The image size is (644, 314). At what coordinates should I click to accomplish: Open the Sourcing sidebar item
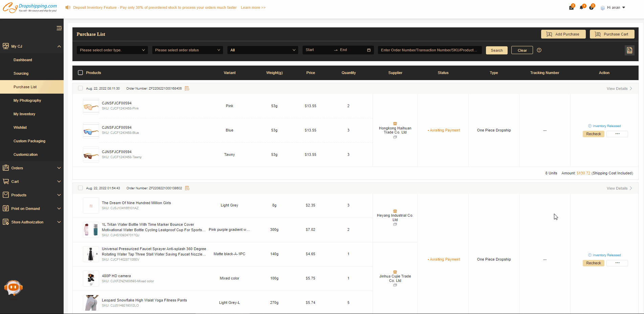(x=21, y=73)
